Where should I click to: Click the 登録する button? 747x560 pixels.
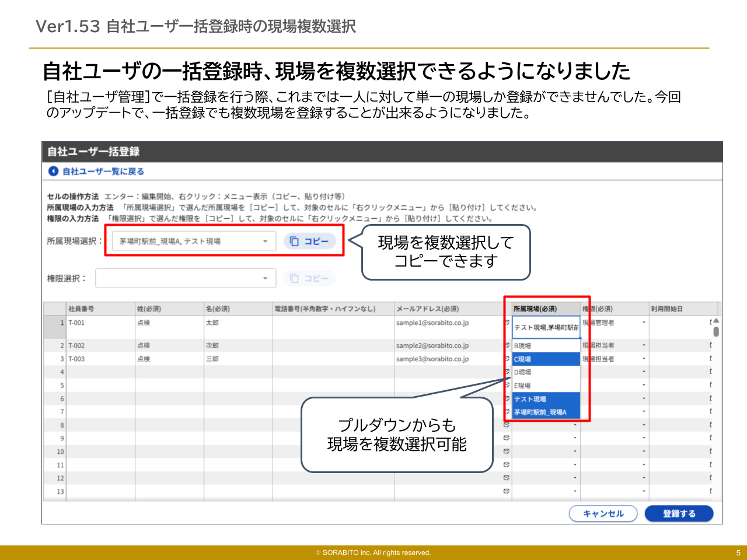pyautogui.click(x=679, y=513)
